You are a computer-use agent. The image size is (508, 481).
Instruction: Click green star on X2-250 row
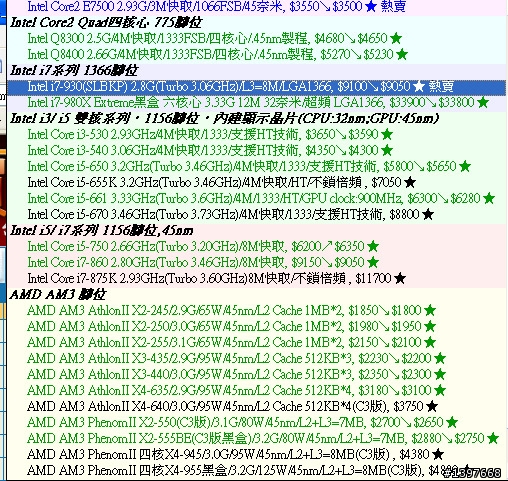pos(430,326)
